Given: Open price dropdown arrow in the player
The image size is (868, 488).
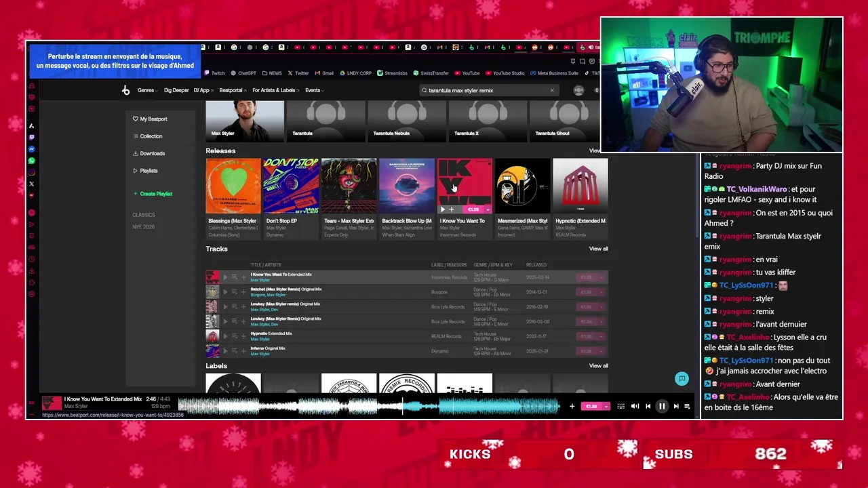Looking at the screenshot, I should (x=606, y=406).
